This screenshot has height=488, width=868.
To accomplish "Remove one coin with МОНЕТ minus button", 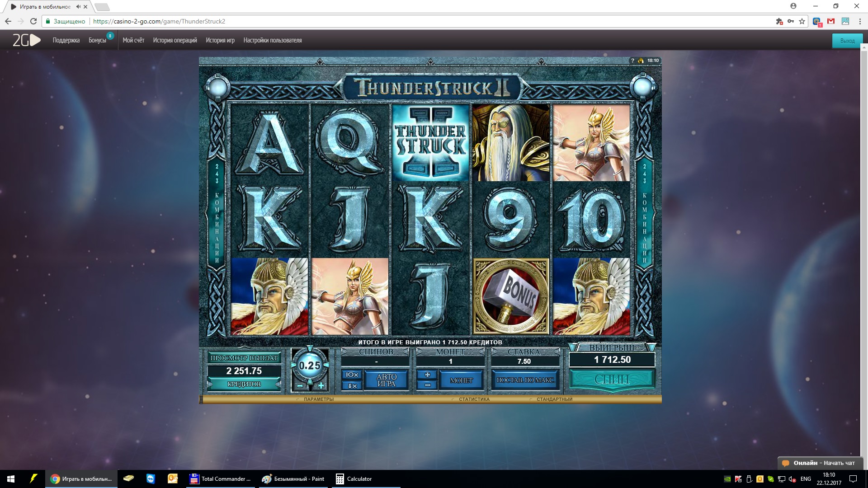I will (427, 385).
